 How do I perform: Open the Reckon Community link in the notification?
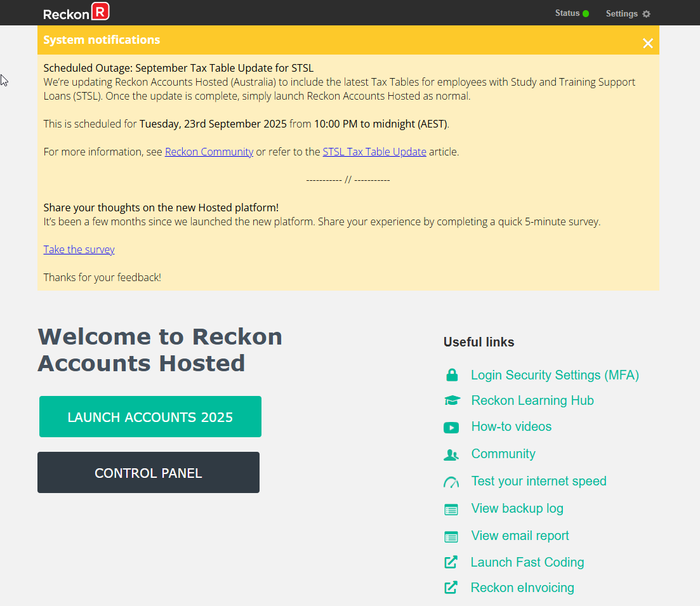click(209, 152)
